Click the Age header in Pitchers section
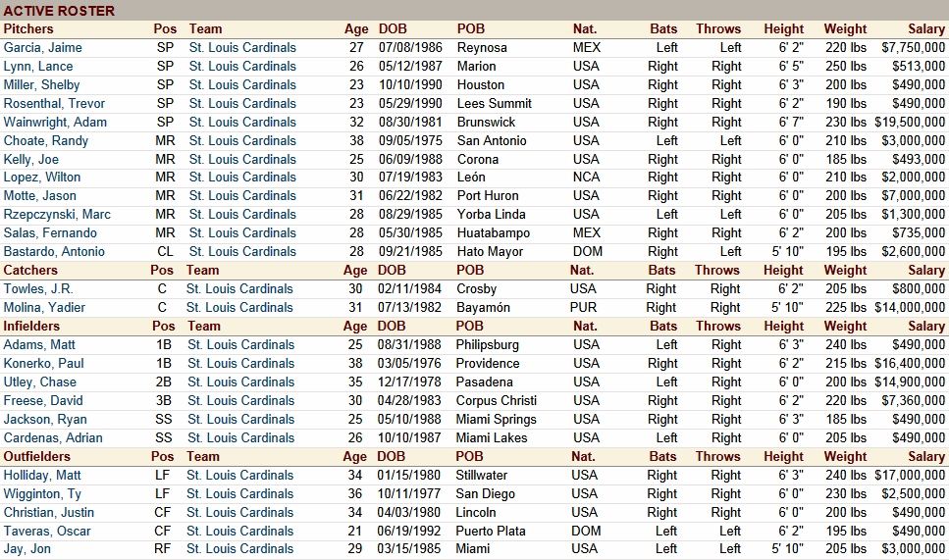The image size is (949, 560). point(356,28)
